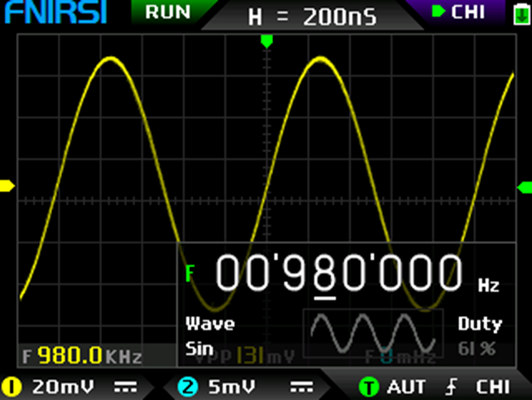Select the Duty 61% setting
532x400 pixels.
[479, 336]
